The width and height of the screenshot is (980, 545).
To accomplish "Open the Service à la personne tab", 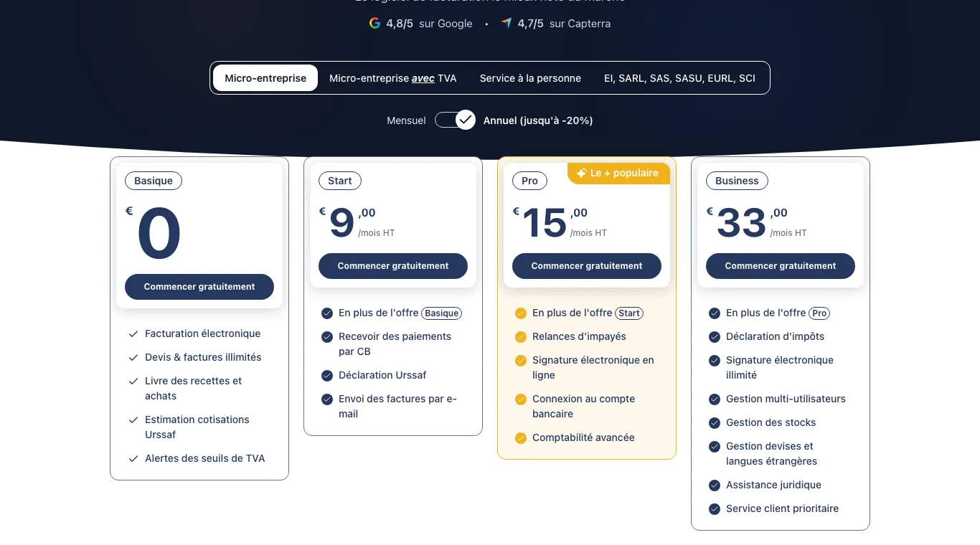I will [x=530, y=78].
